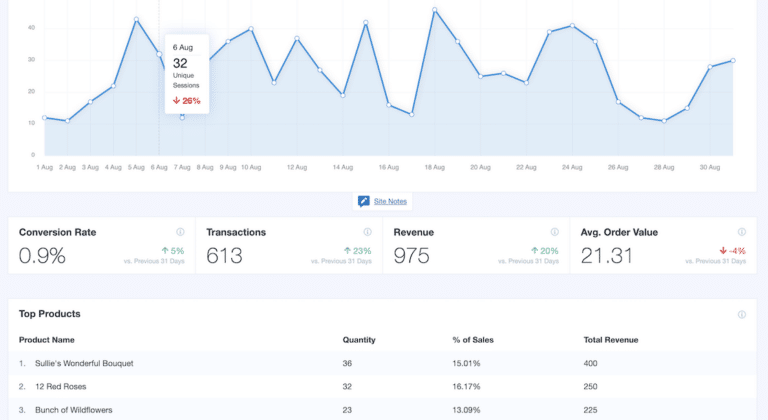The image size is (768, 420).
Task: Click the Avg. Order Value 21.31
Action: [x=606, y=256]
